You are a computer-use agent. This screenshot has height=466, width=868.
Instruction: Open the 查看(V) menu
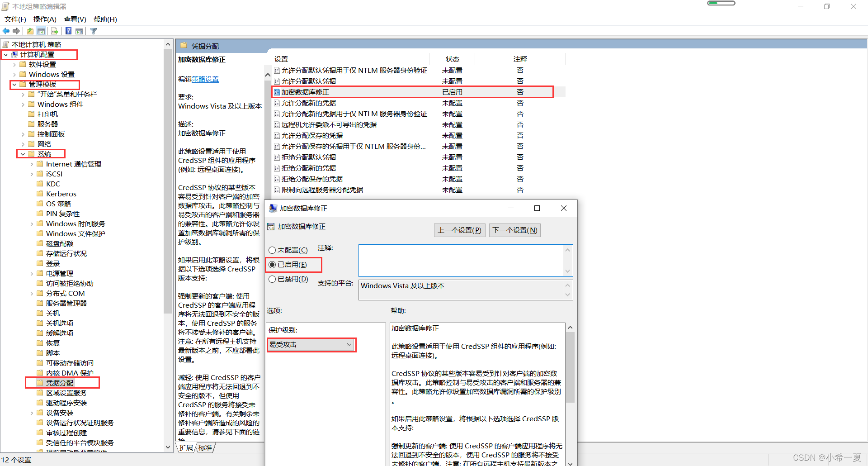click(x=75, y=19)
